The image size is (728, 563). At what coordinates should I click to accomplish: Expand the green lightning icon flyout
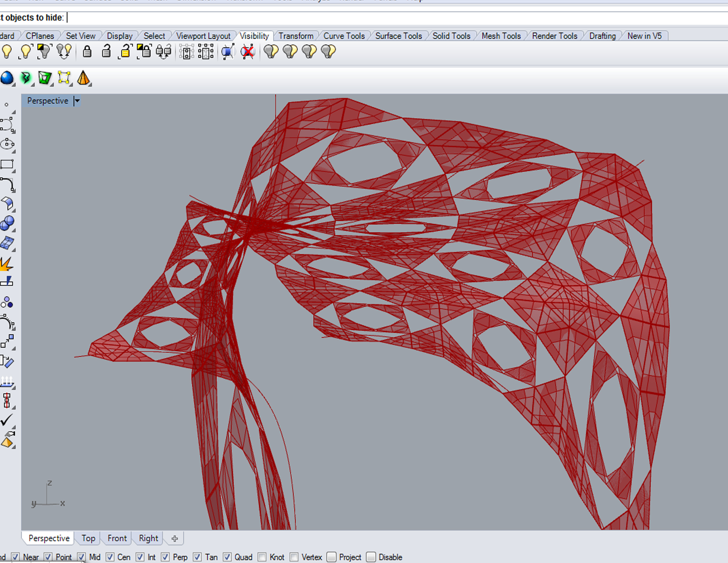(33, 85)
